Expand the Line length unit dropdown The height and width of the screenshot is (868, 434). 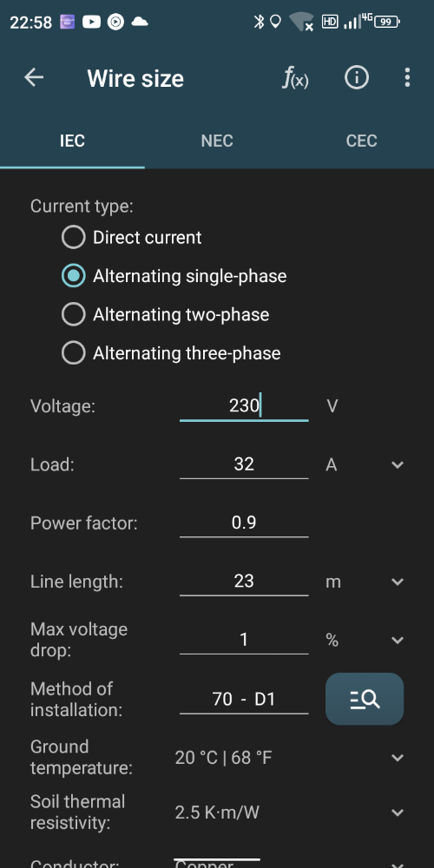(397, 582)
